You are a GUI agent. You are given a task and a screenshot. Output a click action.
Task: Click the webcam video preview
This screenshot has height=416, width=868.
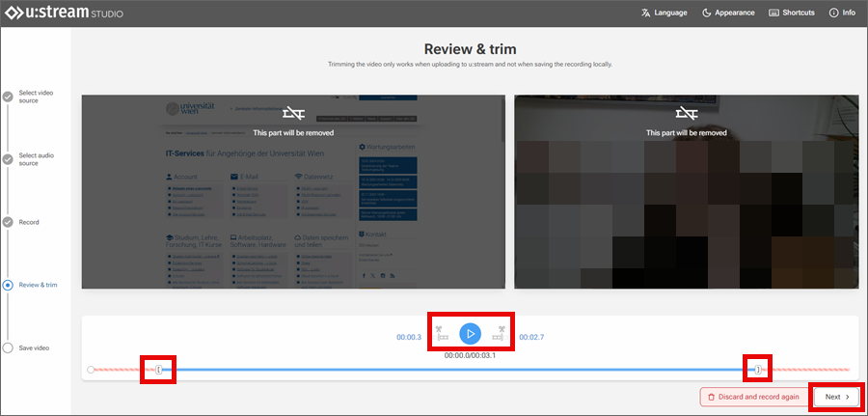pos(686,192)
